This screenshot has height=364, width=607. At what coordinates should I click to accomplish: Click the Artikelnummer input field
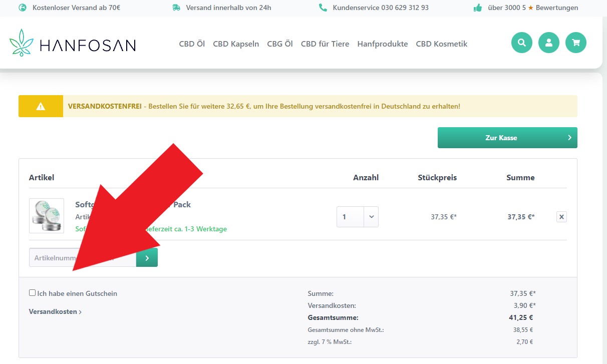83,257
